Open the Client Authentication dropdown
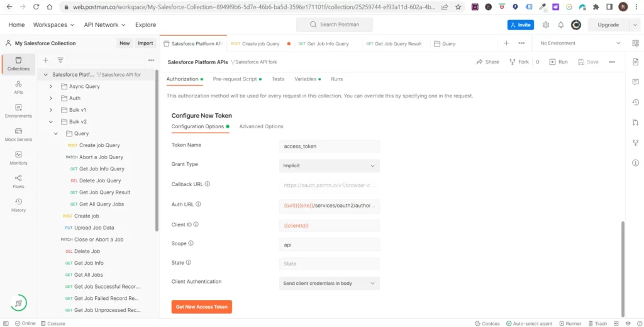 point(330,284)
